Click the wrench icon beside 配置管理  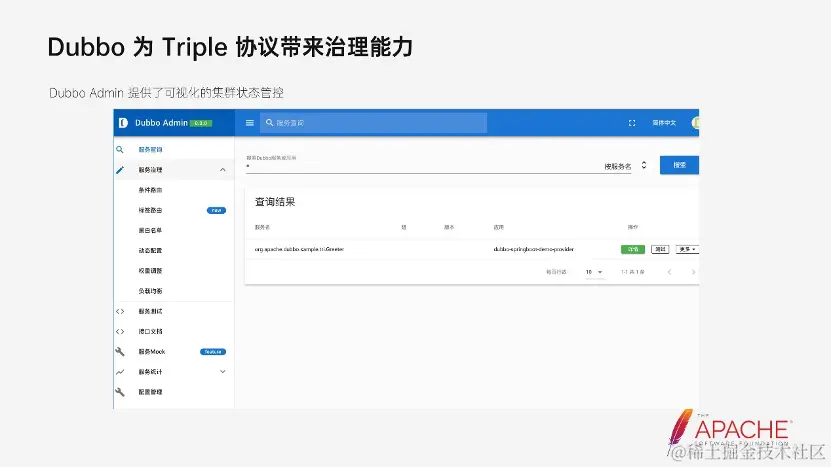[x=120, y=392]
